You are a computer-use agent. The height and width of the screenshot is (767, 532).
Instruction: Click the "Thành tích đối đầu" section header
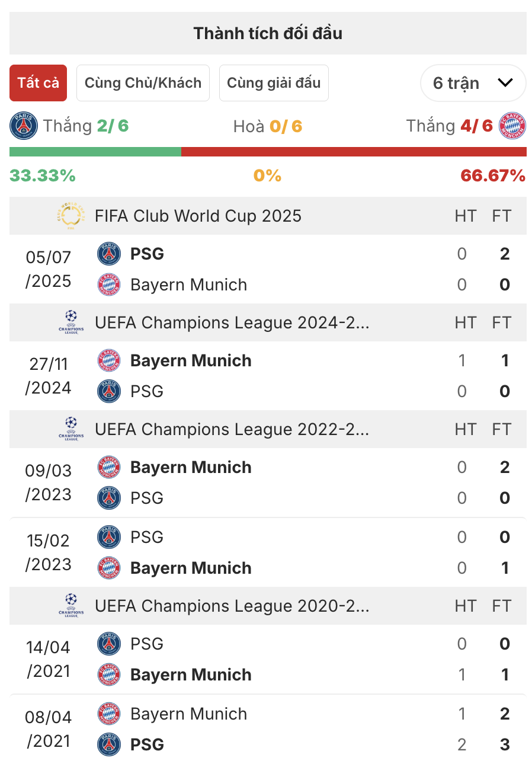268,33
